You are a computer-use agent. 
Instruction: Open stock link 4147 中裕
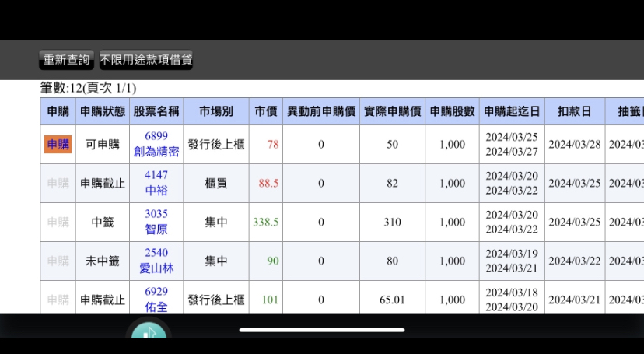156,183
